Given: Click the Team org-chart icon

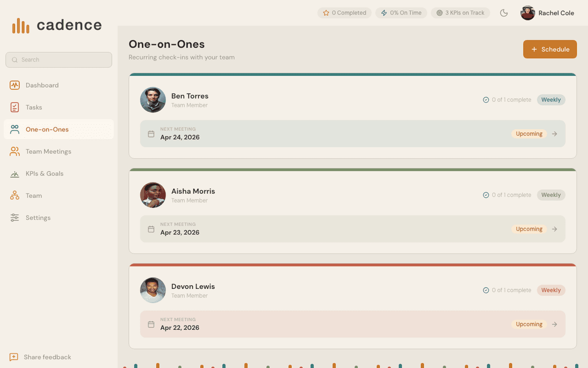Looking at the screenshot, I should pyautogui.click(x=15, y=196).
